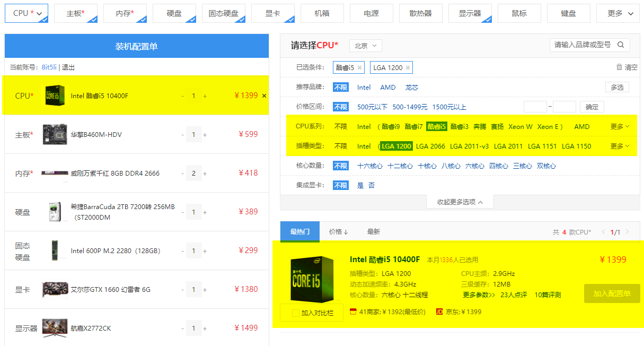The image size is (644, 346).
Task: Open the 北京 city dropdown
Action: tap(365, 46)
